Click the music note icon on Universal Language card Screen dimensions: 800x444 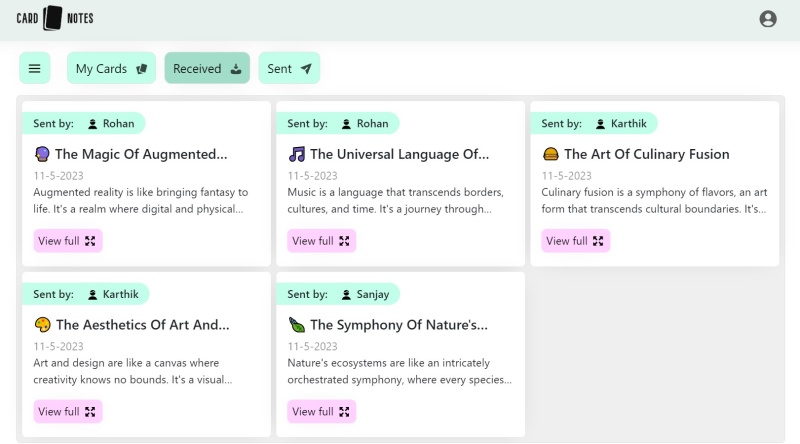(x=297, y=154)
